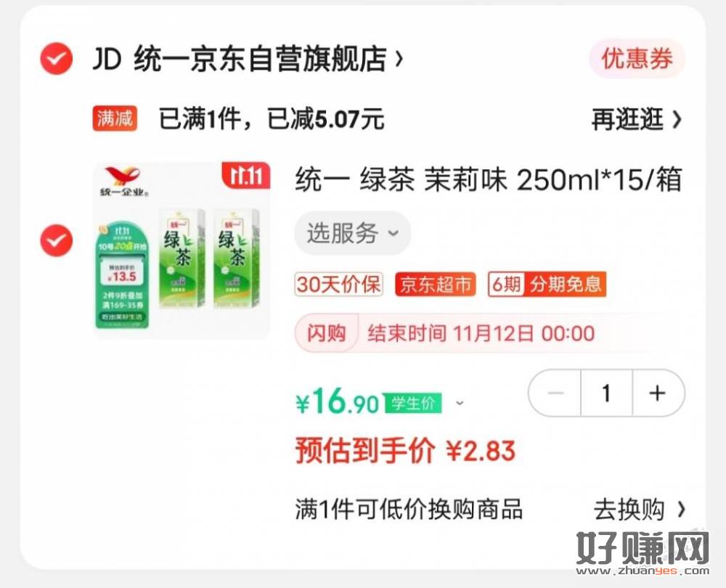Uncheck the store-level selection checkmark
The height and width of the screenshot is (588, 726).
coord(57,58)
